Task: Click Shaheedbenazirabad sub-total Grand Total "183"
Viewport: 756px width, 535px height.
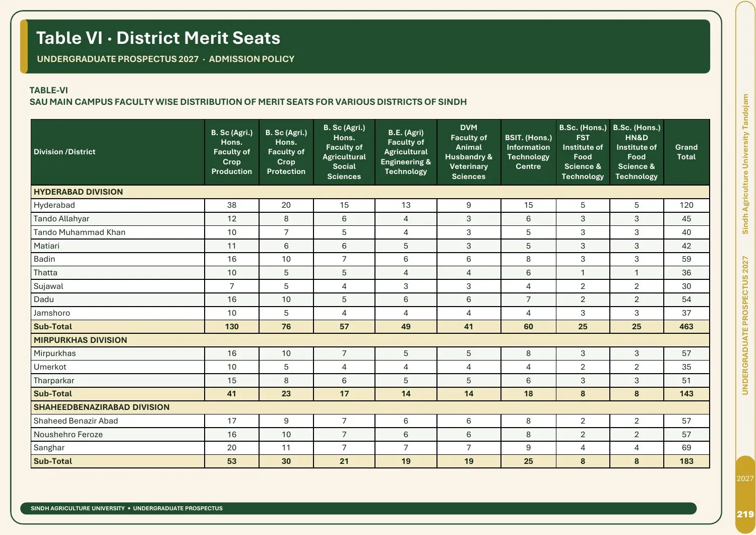Action: (x=686, y=461)
